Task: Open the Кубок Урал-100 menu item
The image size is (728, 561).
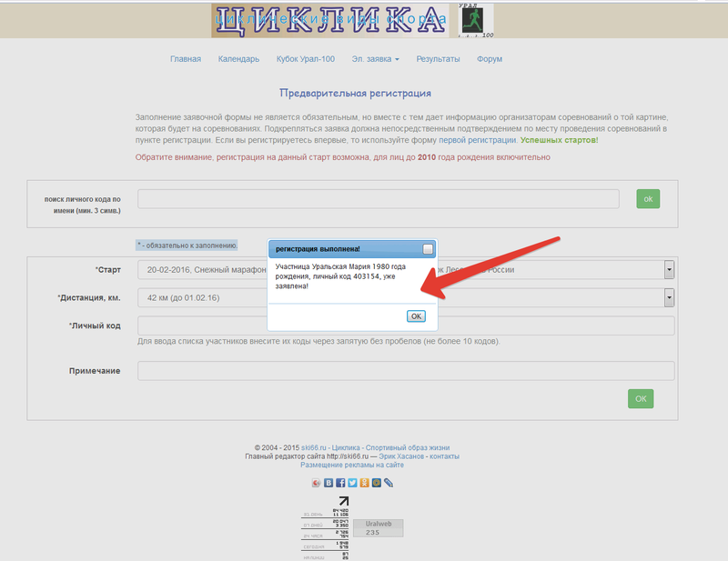Action: click(x=305, y=59)
